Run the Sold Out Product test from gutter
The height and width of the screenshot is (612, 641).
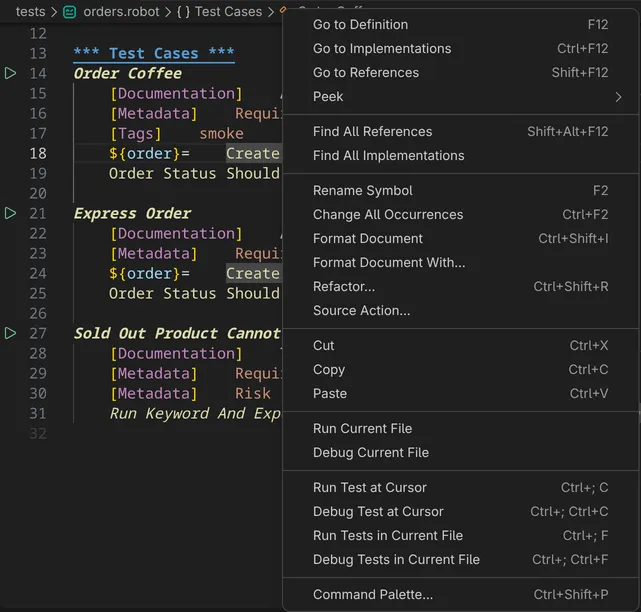tap(10, 333)
